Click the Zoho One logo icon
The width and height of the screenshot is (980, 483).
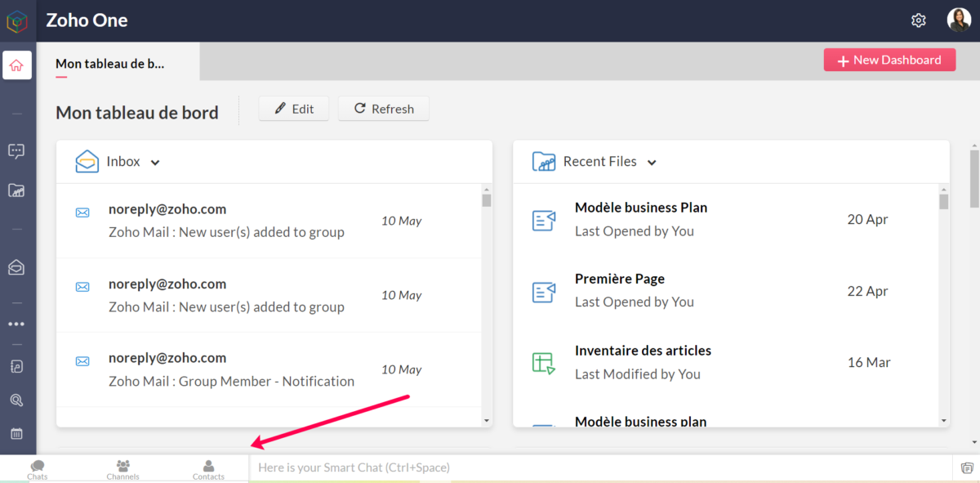pos(17,20)
